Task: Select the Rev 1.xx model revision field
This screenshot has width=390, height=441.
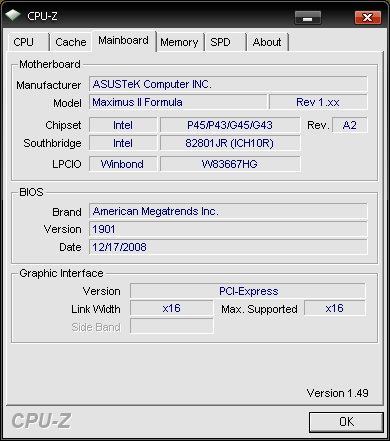Action: tap(318, 102)
